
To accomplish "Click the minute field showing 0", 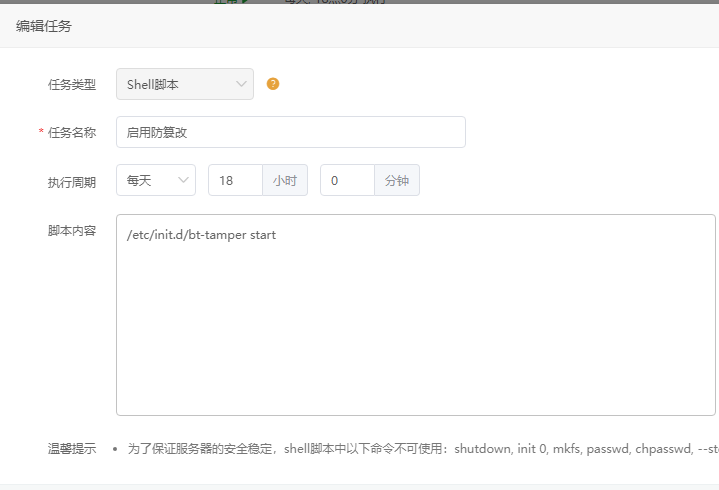I will [347, 180].
